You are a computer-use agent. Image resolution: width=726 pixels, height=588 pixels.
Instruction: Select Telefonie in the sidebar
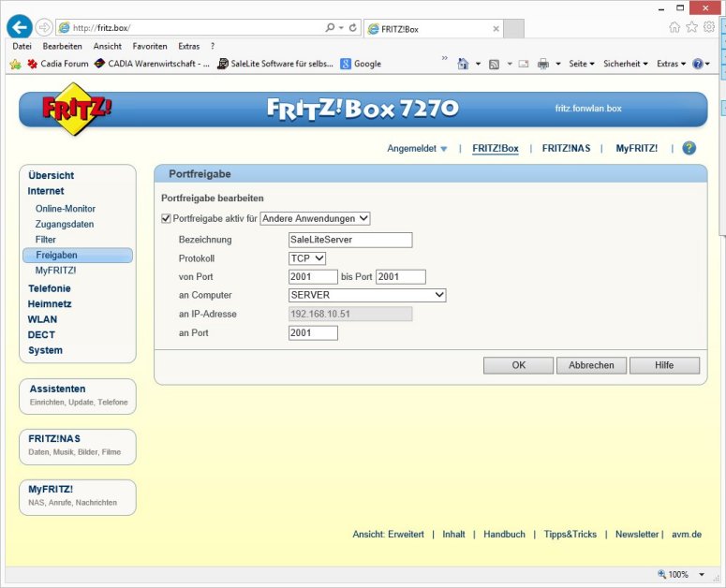[x=50, y=288]
